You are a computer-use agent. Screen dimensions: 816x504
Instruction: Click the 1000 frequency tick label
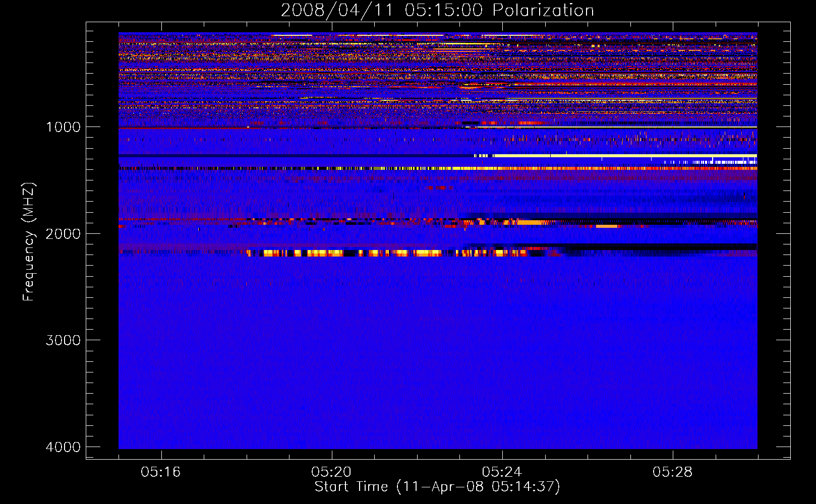pyautogui.click(x=63, y=127)
